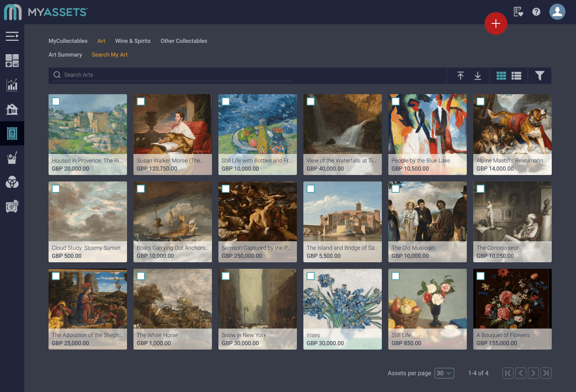
Task: Switch to list view
Action: pyautogui.click(x=516, y=76)
